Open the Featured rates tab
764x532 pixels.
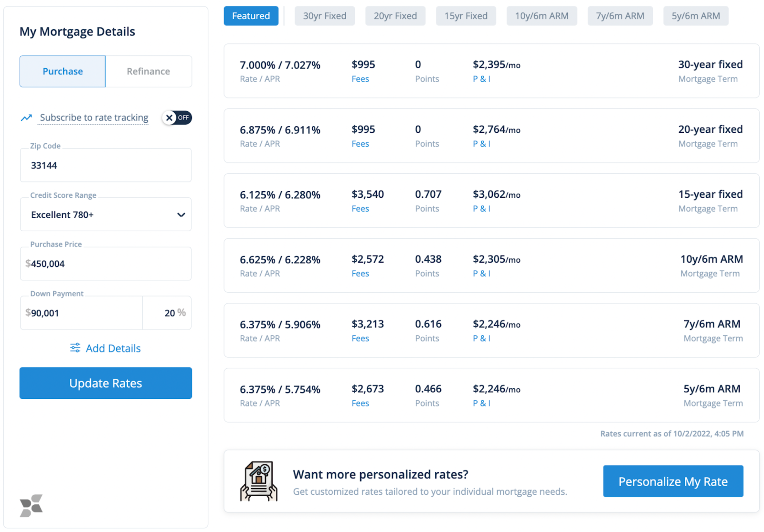(x=251, y=16)
